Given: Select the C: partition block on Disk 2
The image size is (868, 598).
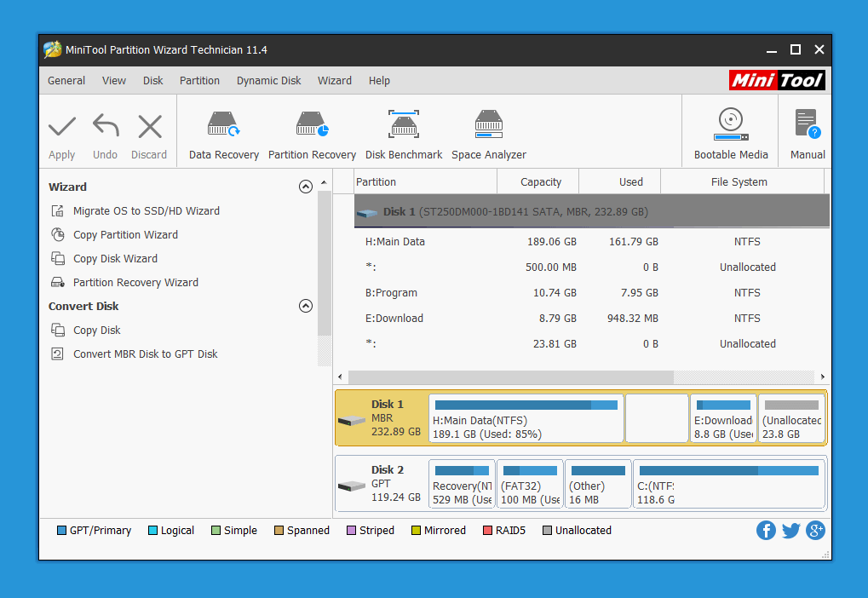Looking at the screenshot, I should [729, 484].
